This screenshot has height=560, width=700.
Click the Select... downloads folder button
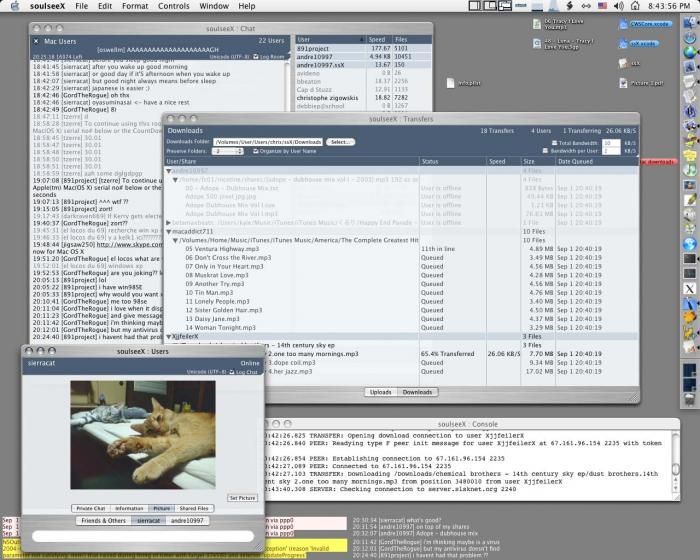tap(341, 142)
